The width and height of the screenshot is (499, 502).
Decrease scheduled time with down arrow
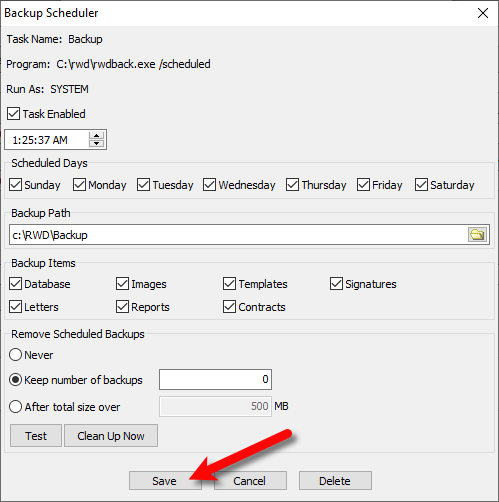coord(97,143)
